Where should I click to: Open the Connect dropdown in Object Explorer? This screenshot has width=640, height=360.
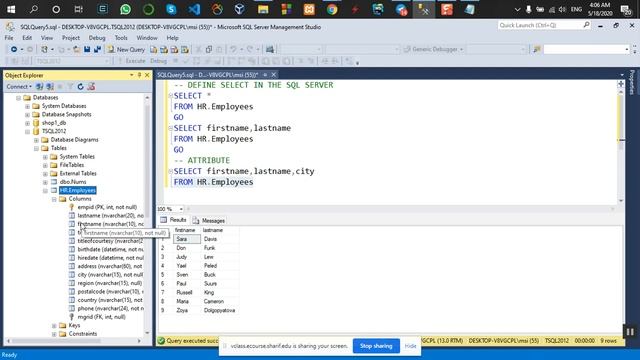(x=19, y=87)
